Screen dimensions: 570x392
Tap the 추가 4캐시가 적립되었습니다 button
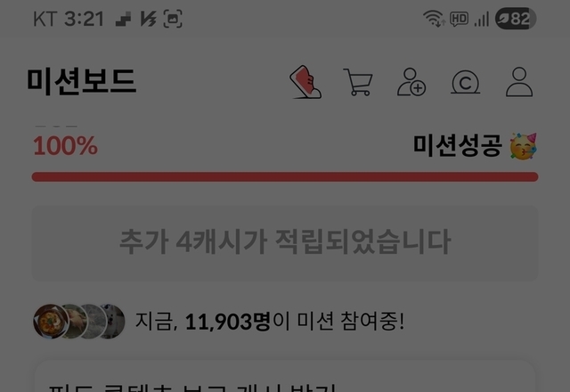[285, 242]
